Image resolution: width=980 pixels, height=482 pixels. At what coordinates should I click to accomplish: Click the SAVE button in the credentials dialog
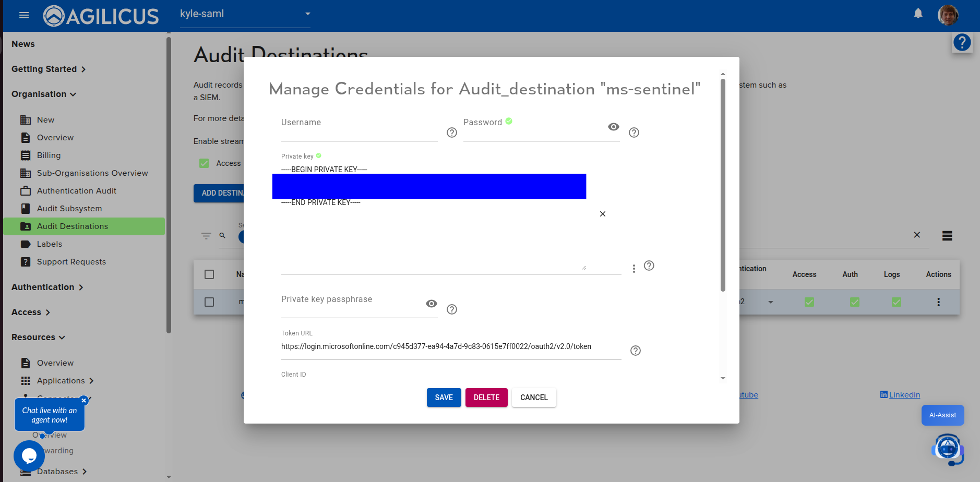click(444, 397)
